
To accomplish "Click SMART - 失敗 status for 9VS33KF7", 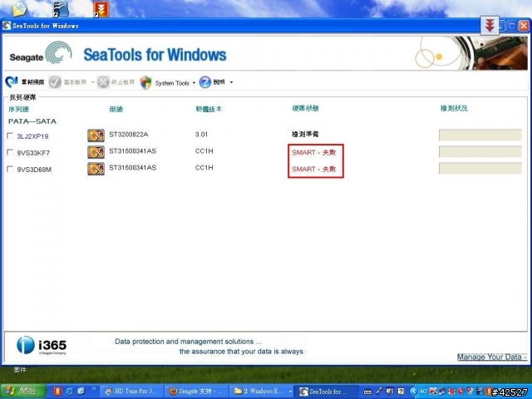I will pyautogui.click(x=314, y=152).
